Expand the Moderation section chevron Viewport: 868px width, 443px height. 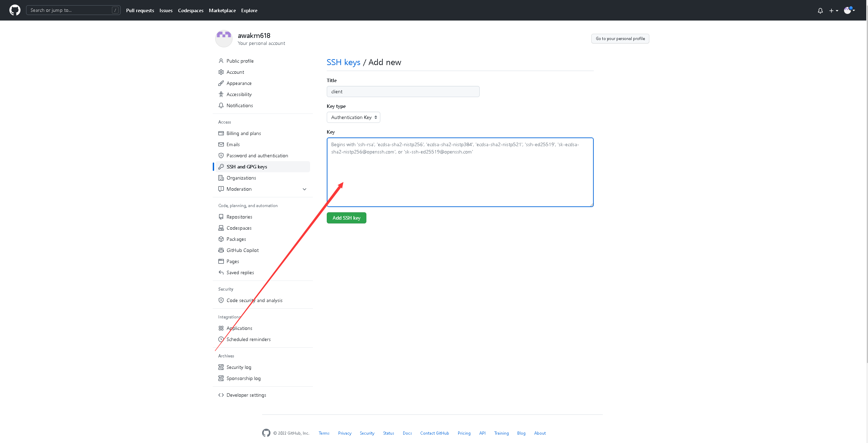pyautogui.click(x=305, y=189)
